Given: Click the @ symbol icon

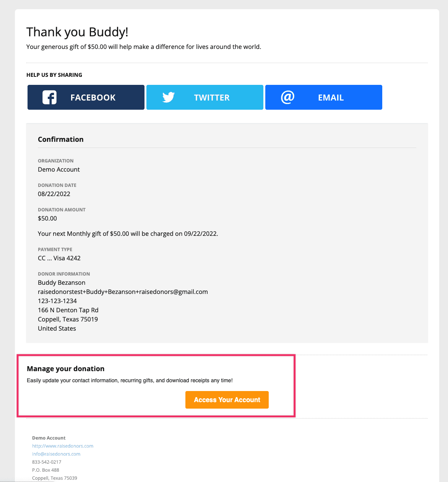Looking at the screenshot, I should [287, 97].
